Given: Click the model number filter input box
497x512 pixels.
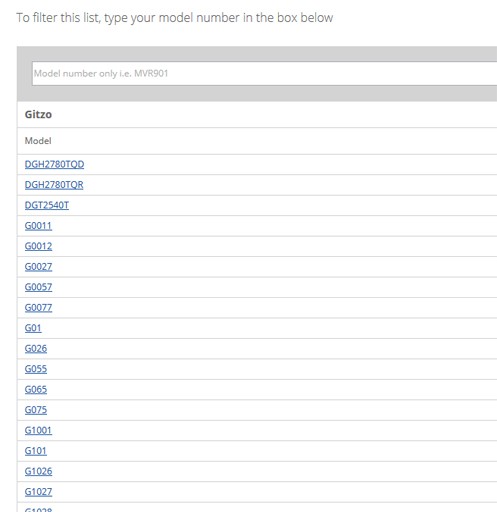Looking at the screenshot, I should pyautogui.click(x=265, y=73).
